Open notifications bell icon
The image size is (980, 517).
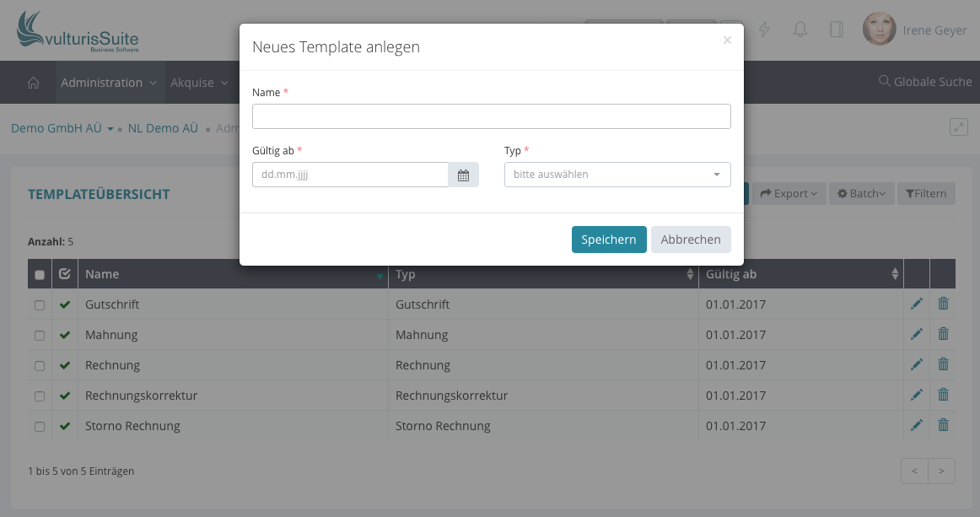point(800,30)
